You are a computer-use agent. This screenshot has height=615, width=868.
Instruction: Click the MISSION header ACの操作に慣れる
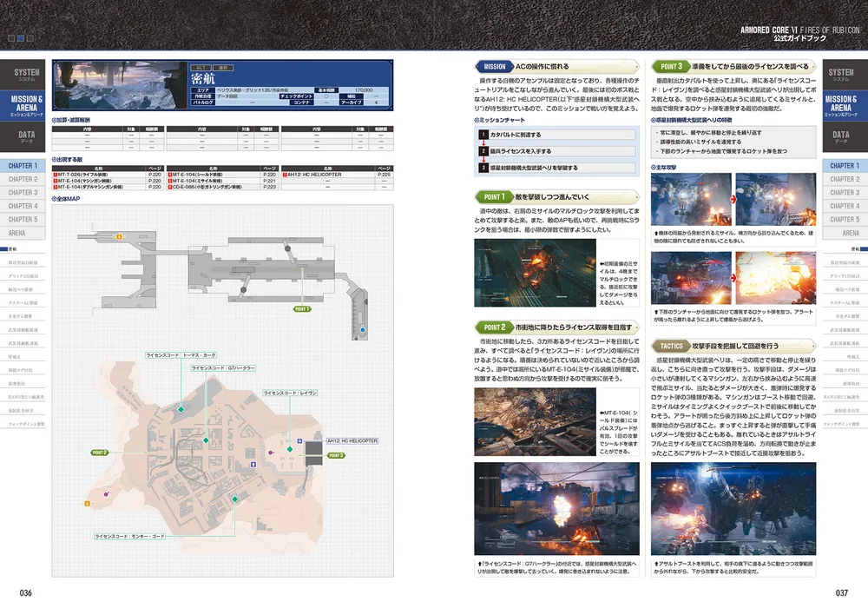[x=557, y=67]
